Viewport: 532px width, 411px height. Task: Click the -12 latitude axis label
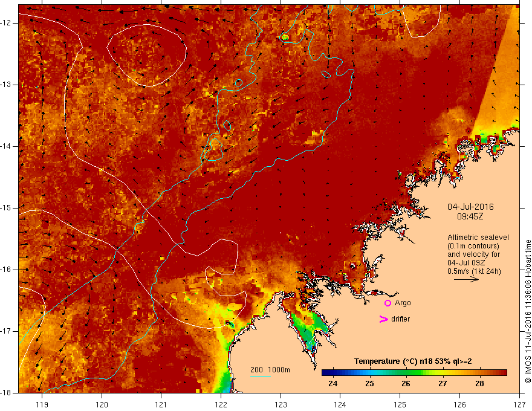[7, 23]
